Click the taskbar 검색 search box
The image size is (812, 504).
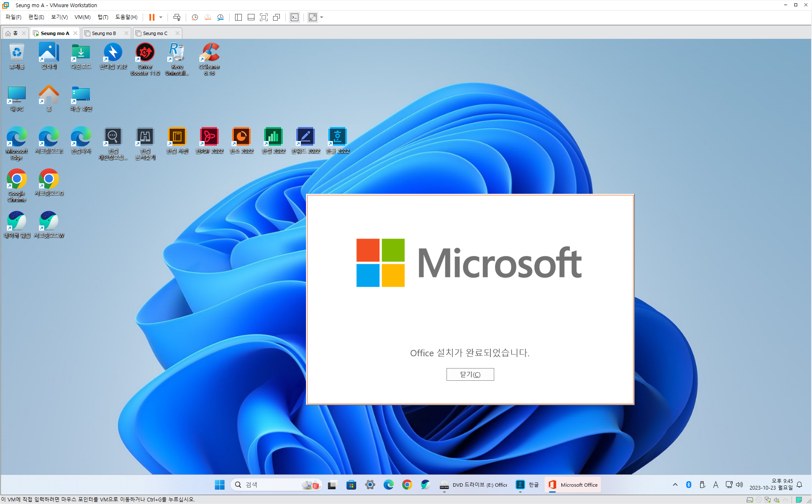tap(270, 485)
